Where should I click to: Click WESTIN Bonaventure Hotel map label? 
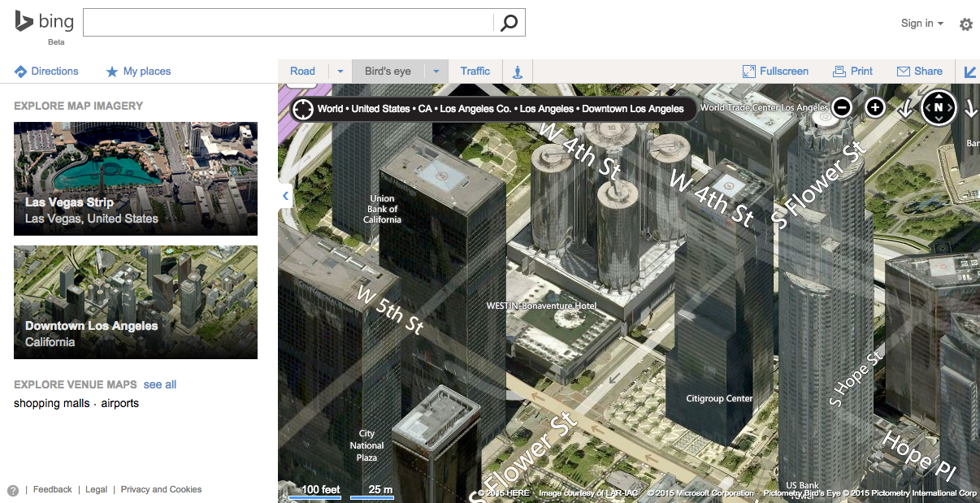click(x=541, y=306)
